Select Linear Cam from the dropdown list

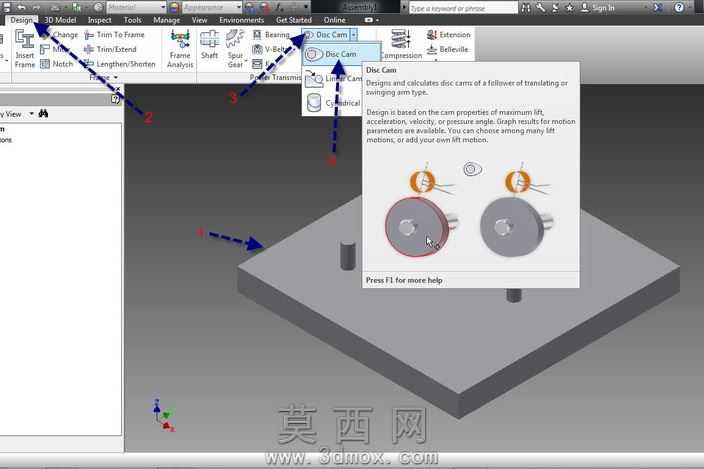click(x=333, y=79)
